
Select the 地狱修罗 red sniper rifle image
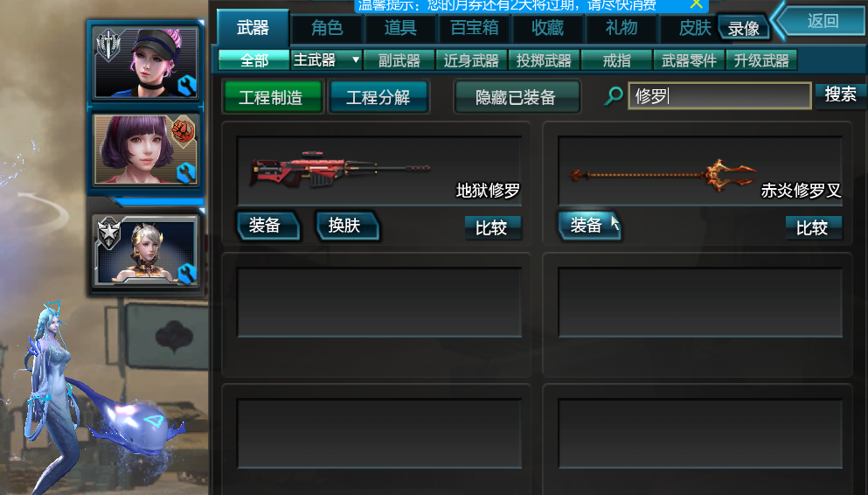pyautogui.click(x=339, y=168)
